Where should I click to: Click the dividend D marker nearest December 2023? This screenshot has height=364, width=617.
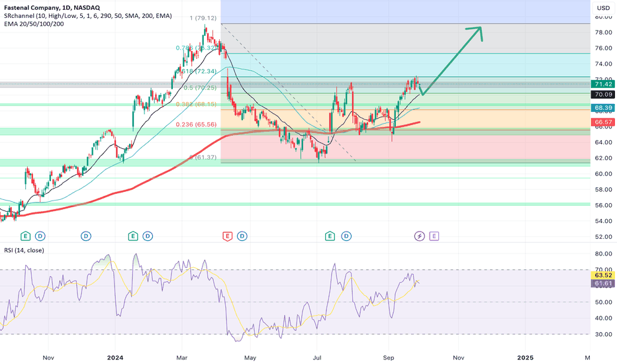point(86,236)
